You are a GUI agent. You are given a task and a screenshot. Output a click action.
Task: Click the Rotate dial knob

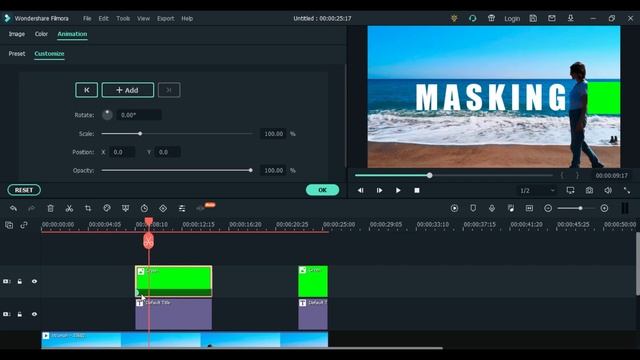click(x=107, y=115)
